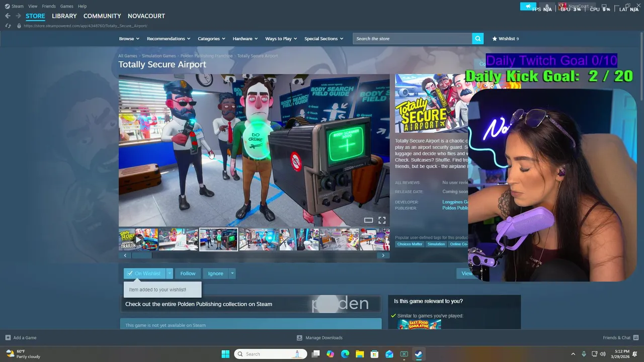Follow the Simulation Games breadcrumb link
Screen dimensions: 644x362
[158, 56]
